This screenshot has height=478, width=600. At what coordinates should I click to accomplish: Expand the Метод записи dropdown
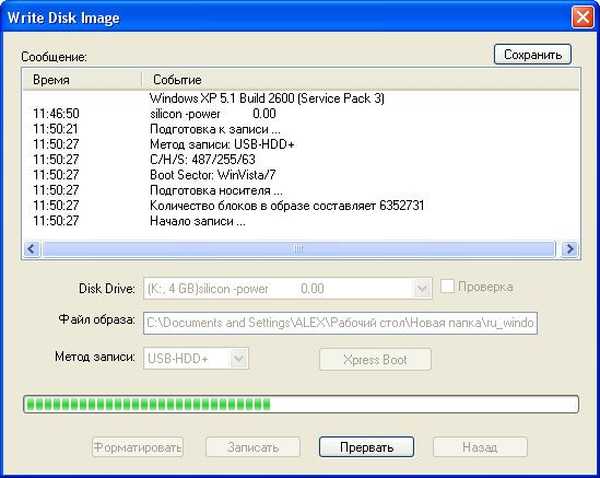click(x=238, y=358)
